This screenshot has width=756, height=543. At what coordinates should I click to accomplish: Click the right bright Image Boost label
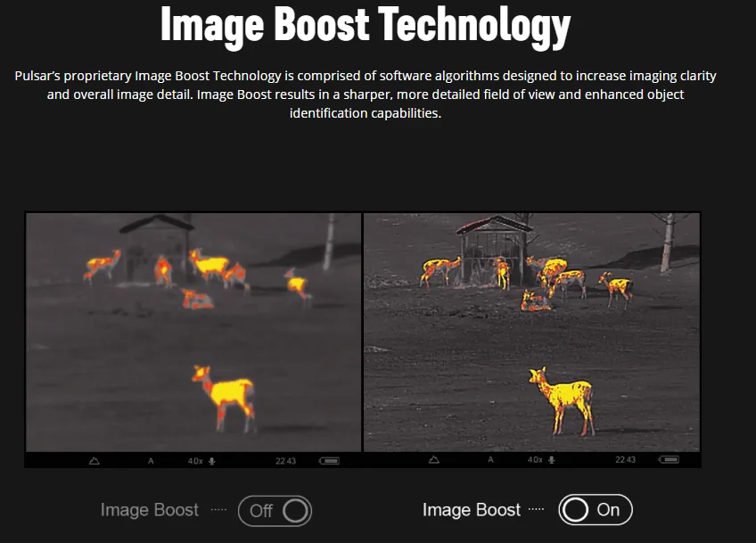[x=472, y=510]
